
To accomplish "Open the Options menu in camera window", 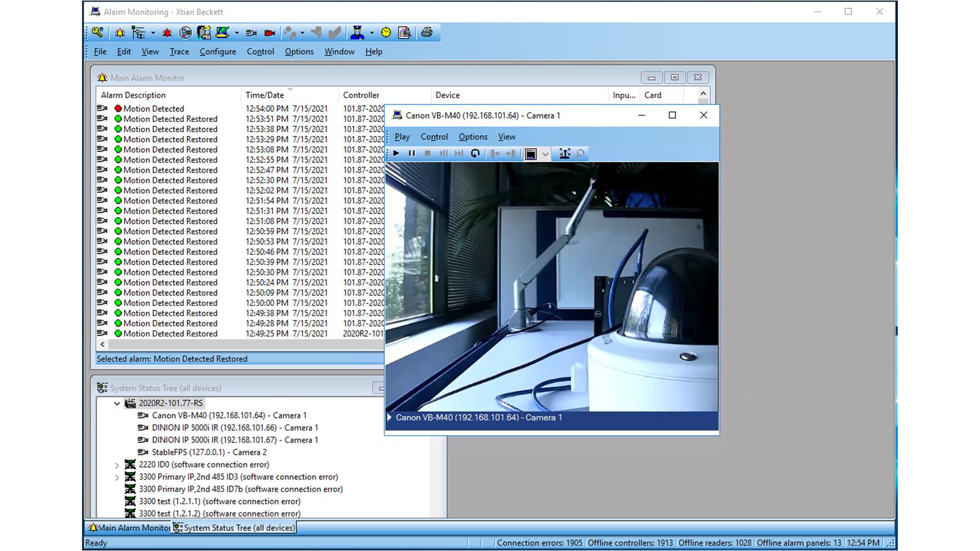I will (473, 137).
